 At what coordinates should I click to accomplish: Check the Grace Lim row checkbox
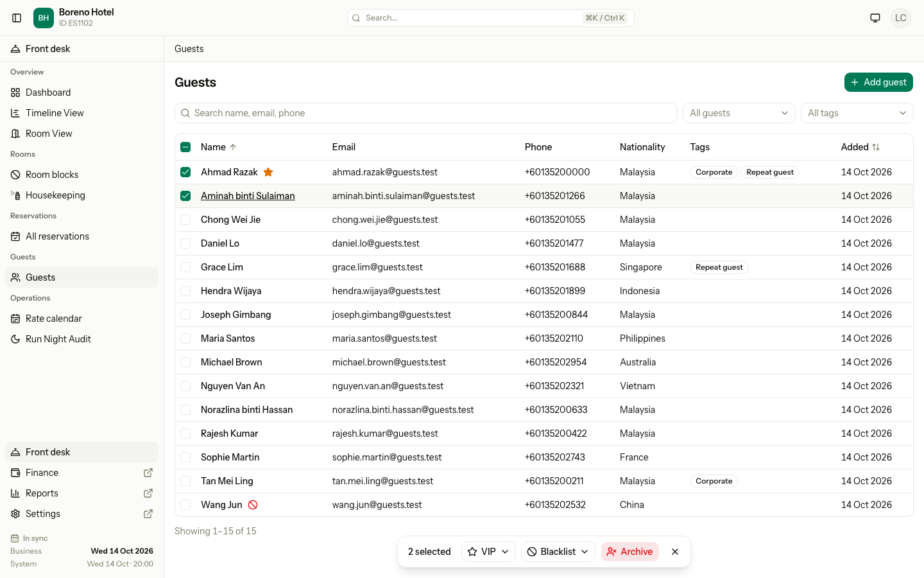tap(185, 267)
